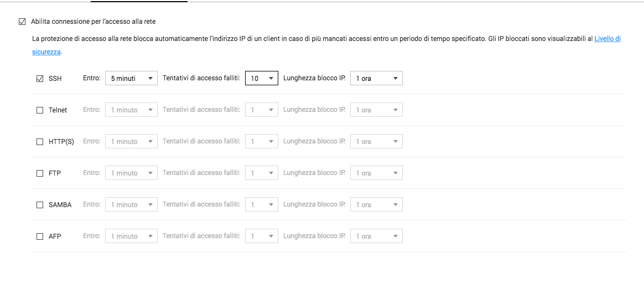
Task: Open the SAMBA Entro dropdown
Action: click(x=131, y=205)
